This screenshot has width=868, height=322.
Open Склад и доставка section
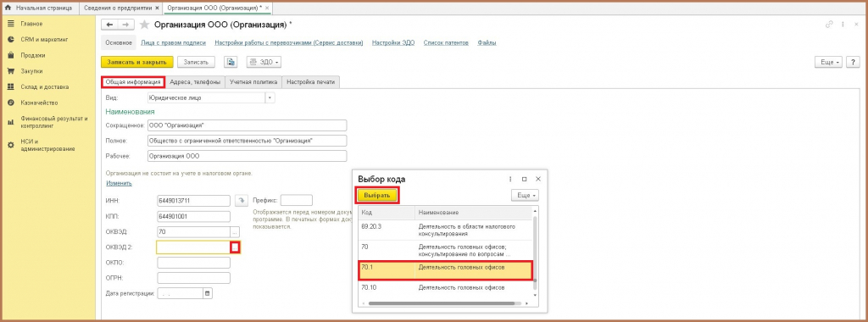44,87
